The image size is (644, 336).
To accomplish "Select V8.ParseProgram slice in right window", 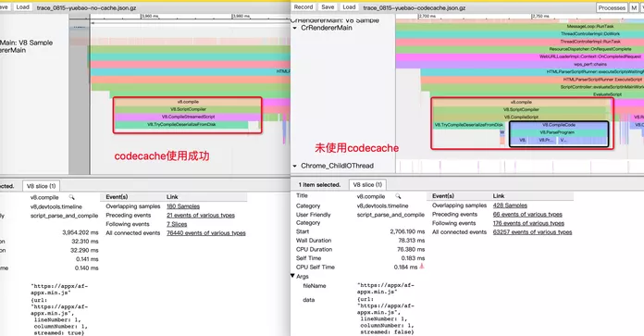I will tap(558, 132).
